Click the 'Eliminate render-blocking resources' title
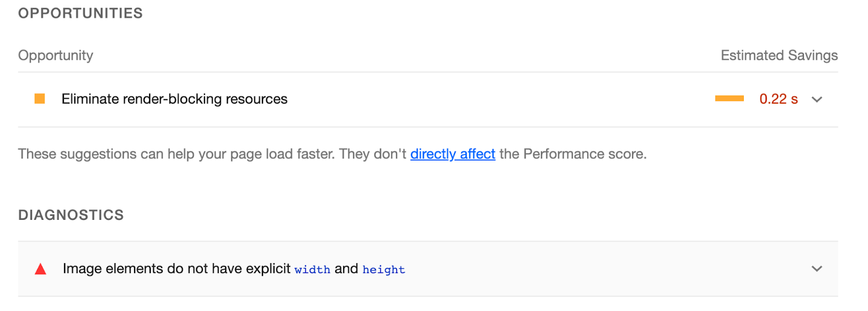 [174, 99]
